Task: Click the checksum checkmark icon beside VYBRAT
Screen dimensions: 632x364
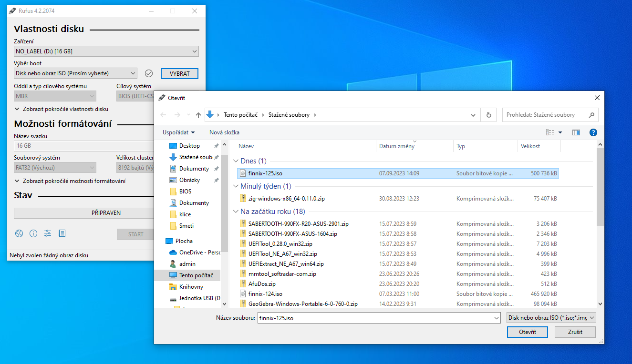Action: [149, 73]
